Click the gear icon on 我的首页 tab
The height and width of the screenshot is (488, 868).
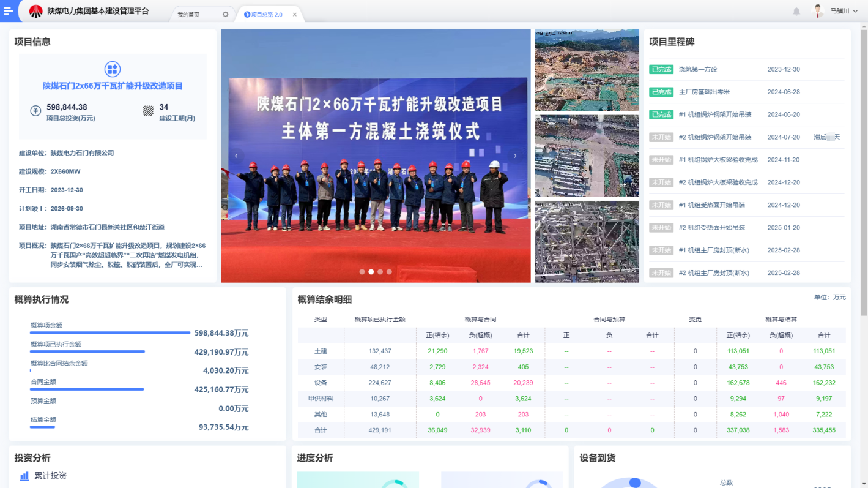tap(225, 14)
